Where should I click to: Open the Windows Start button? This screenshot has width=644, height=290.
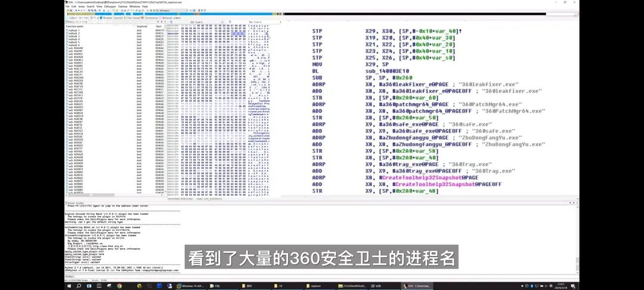pos(69,286)
